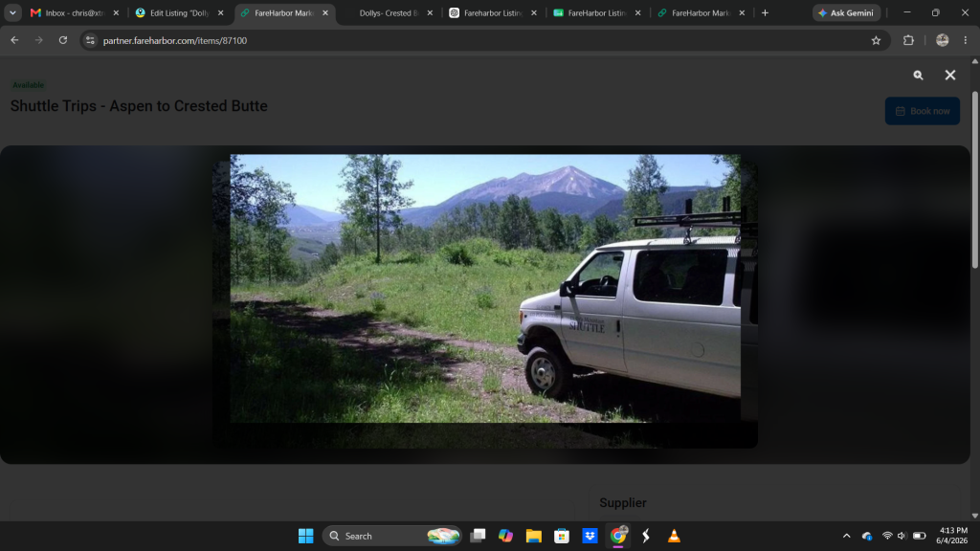Bookmark this page with star icon
This screenshot has width=980, height=551.
click(x=876, y=40)
